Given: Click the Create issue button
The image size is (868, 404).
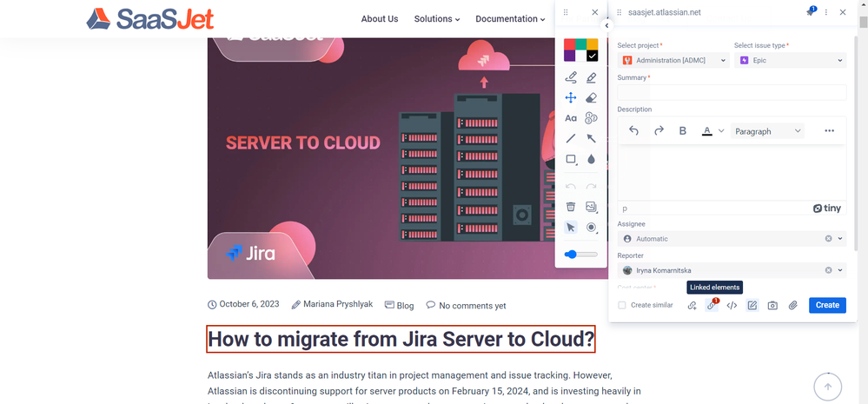Looking at the screenshot, I should (827, 305).
